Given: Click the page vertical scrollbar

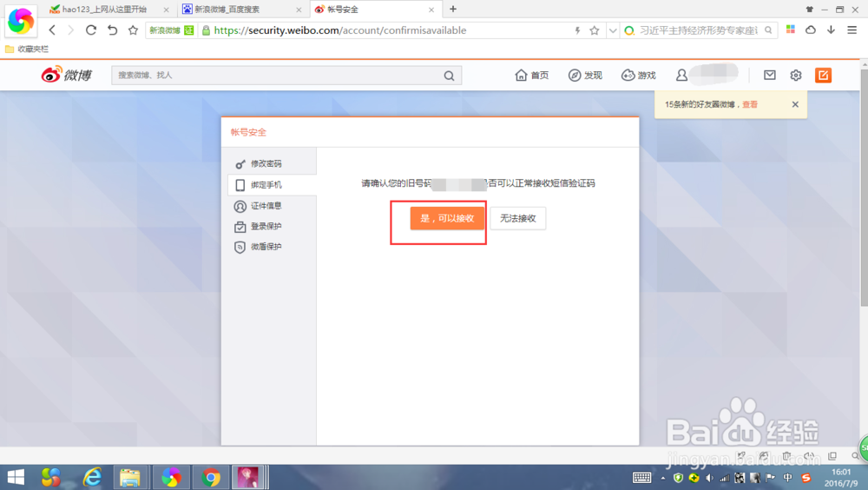Looking at the screenshot, I should (865, 189).
